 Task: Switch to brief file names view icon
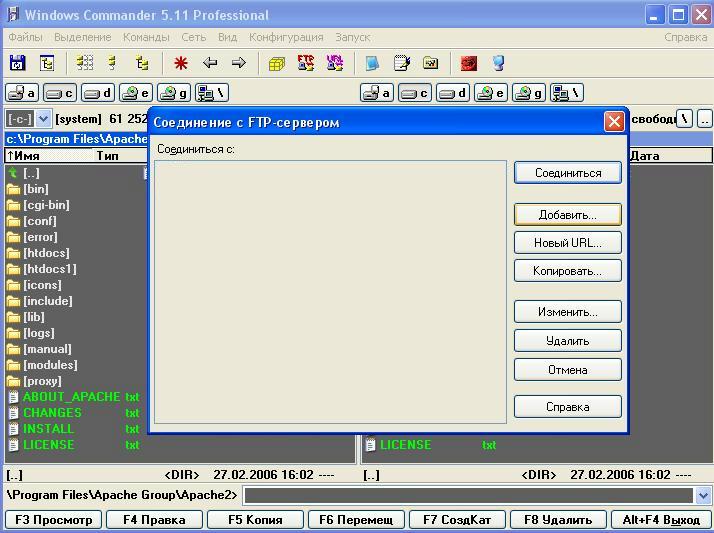click(85, 63)
